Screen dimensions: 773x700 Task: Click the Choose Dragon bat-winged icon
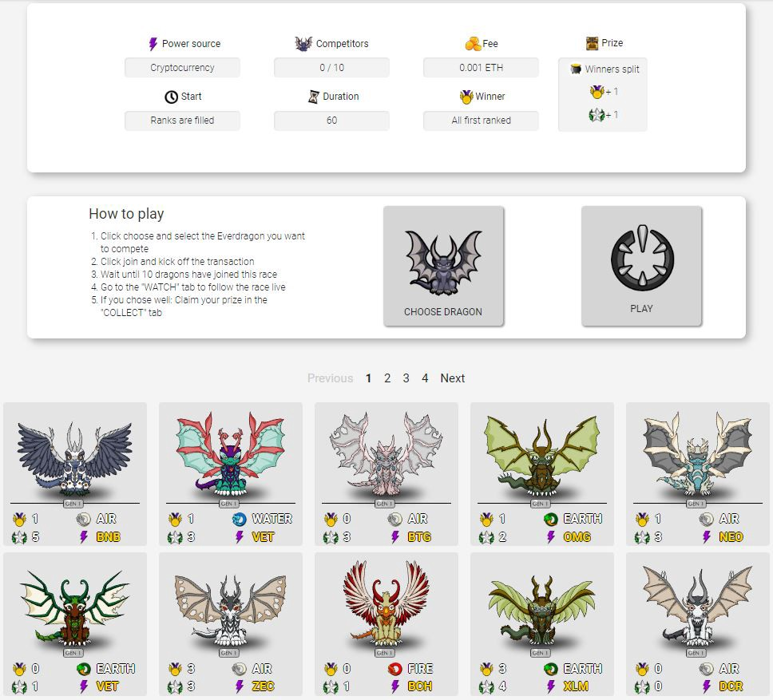(x=443, y=263)
